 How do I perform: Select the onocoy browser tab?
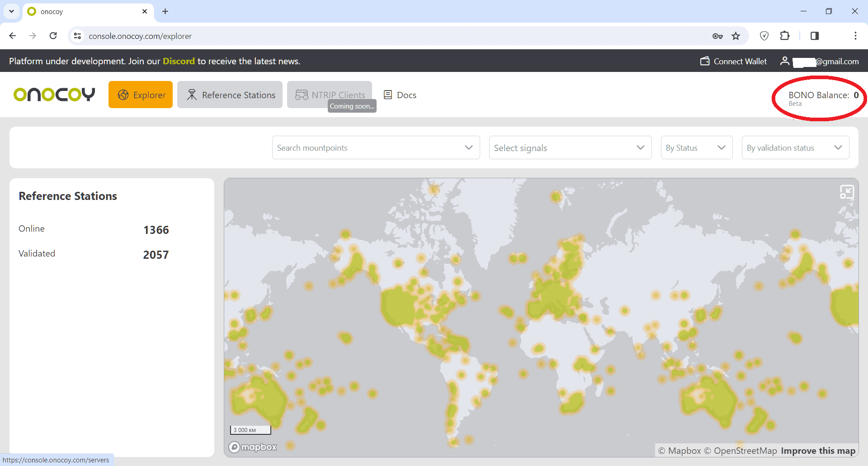click(88, 11)
